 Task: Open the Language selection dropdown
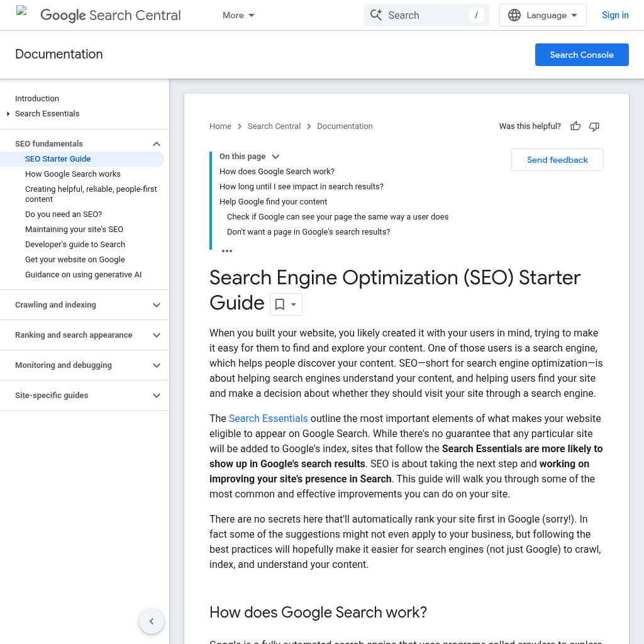click(x=543, y=15)
